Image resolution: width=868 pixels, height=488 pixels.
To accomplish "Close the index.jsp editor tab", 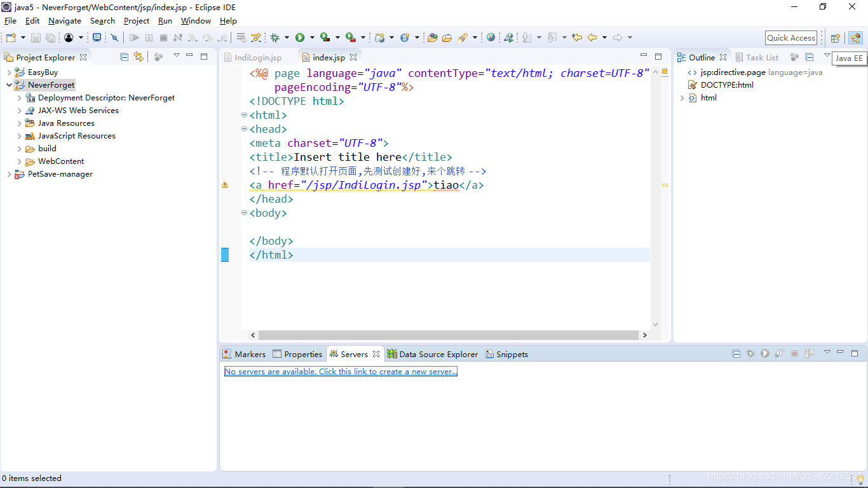I will [x=353, y=57].
